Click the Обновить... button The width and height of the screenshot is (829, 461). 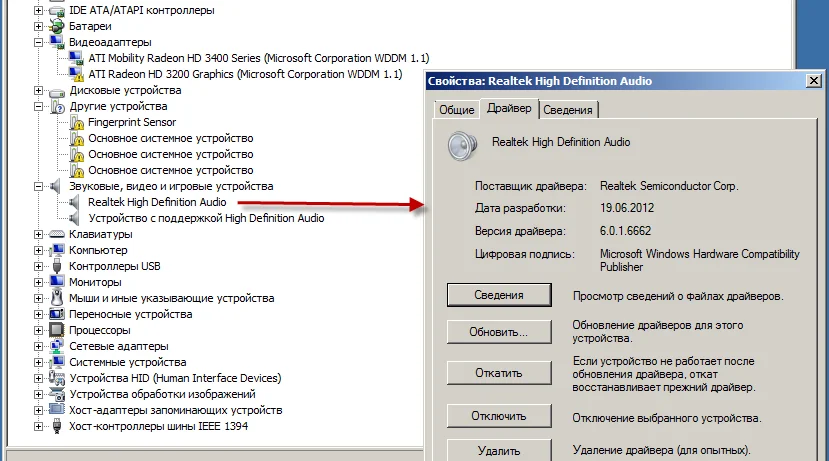499,332
